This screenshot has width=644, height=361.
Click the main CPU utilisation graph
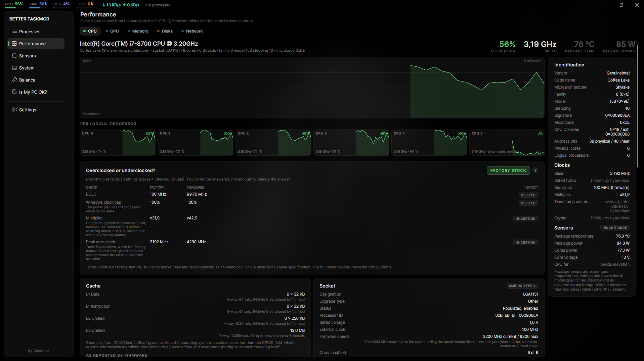coord(312,88)
